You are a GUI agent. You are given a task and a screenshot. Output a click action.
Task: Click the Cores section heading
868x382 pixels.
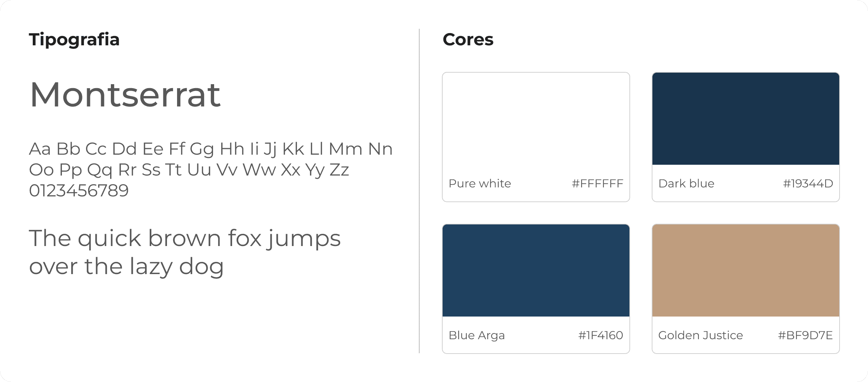pos(468,39)
